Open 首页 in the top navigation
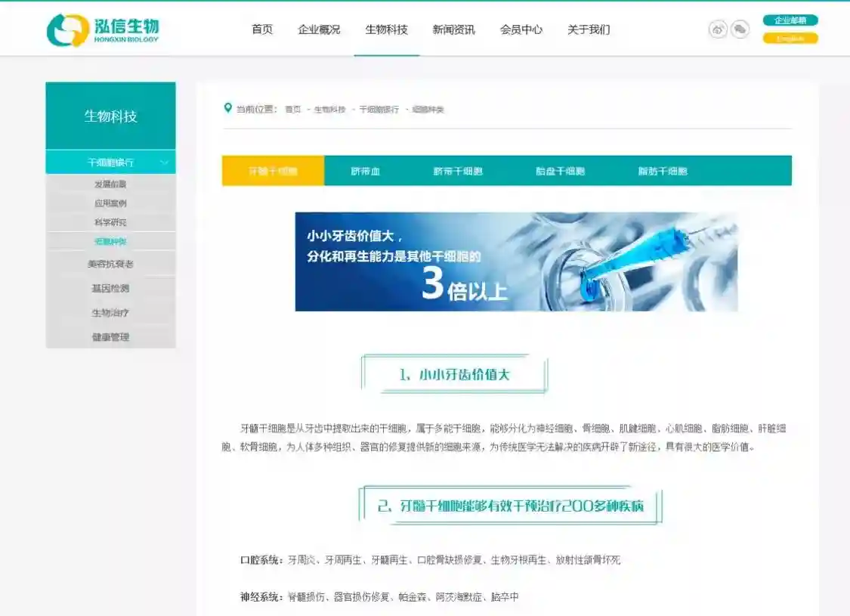Screen dimensions: 850x616 262,29
